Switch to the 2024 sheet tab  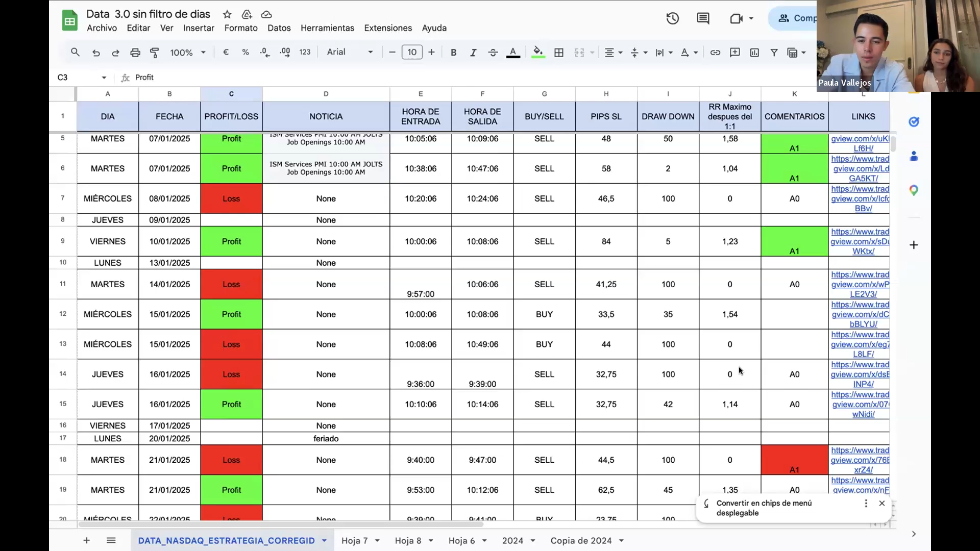pyautogui.click(x=512, y=541)
